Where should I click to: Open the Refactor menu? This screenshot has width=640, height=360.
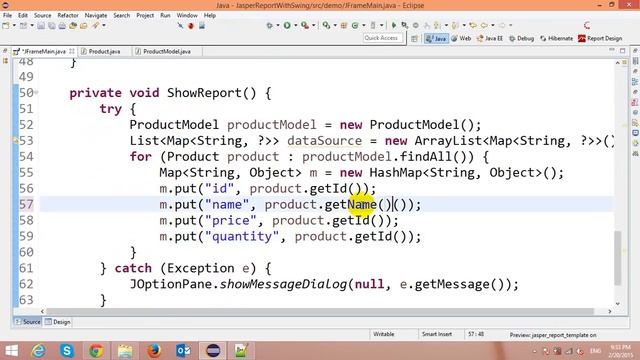68,16
